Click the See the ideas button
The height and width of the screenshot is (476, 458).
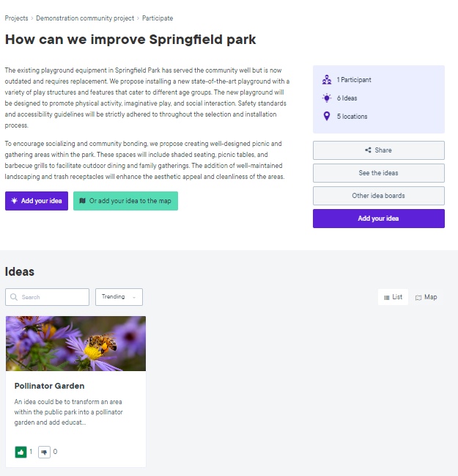[x=378, y=173]
